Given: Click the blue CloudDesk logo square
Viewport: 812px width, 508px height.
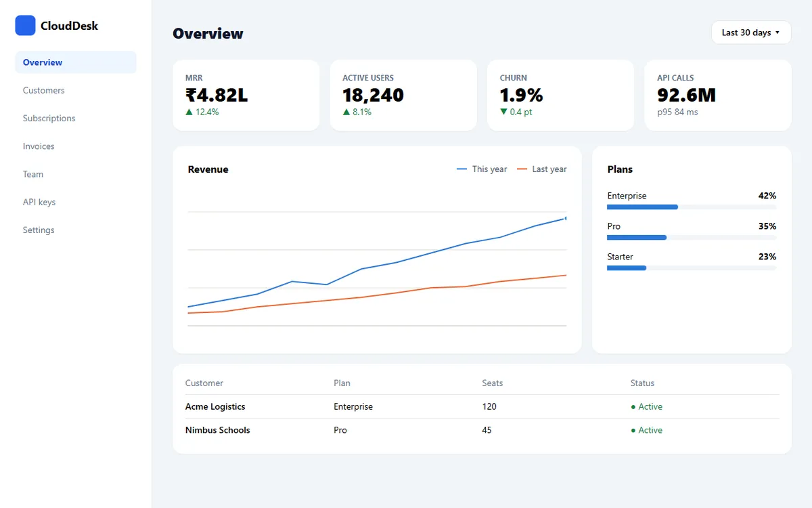Looking at the screenshot, I should [x=25, y=26].
